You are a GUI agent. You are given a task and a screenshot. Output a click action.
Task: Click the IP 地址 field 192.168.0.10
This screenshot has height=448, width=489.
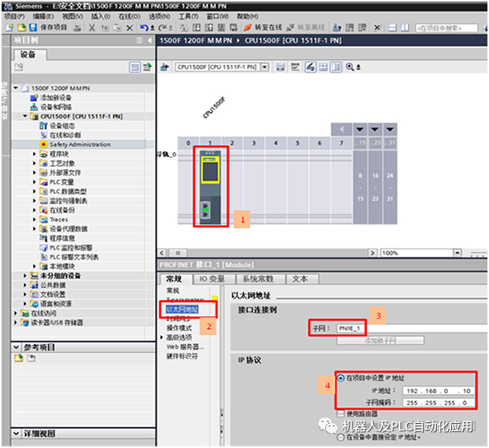(438, 390)
